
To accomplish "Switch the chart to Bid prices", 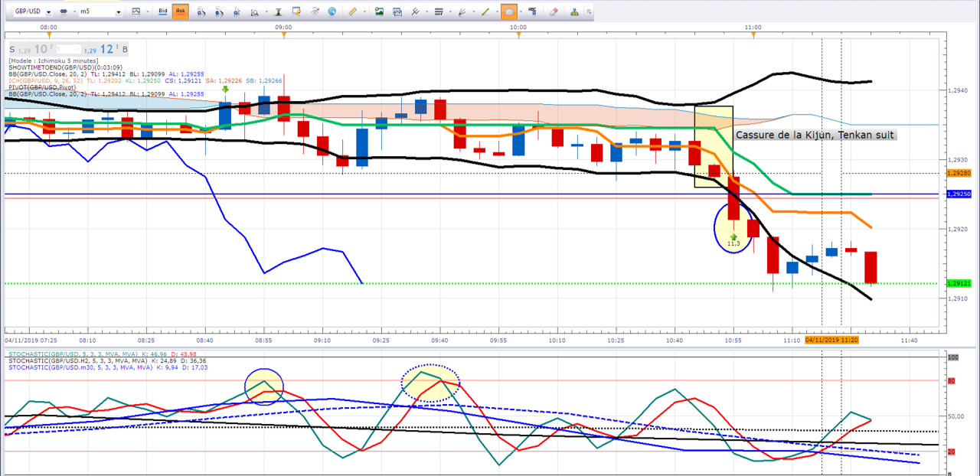I will click(x=163, y=11).
